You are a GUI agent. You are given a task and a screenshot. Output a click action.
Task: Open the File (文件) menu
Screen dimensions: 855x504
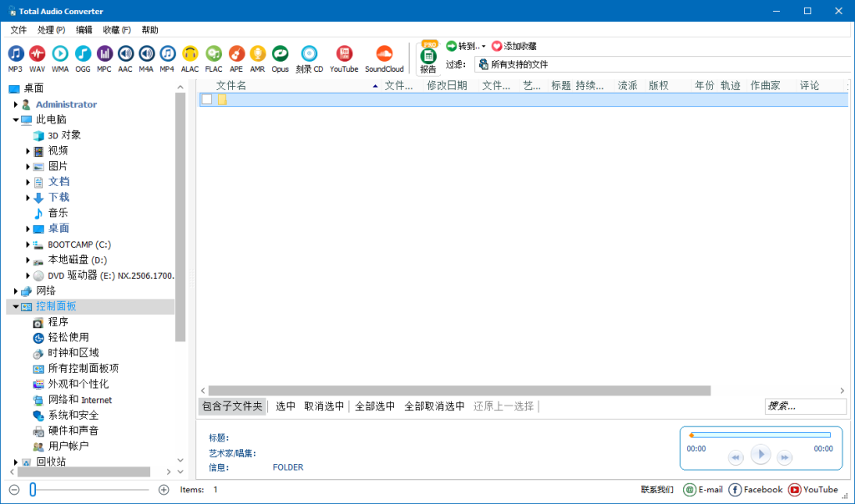tap(18, 30)
